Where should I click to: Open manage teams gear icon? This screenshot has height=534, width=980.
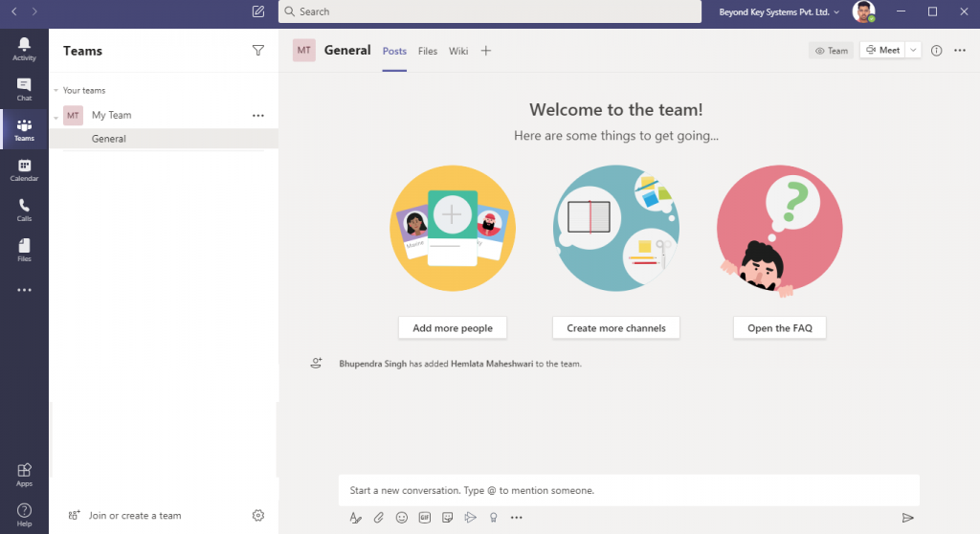(258, 515)
